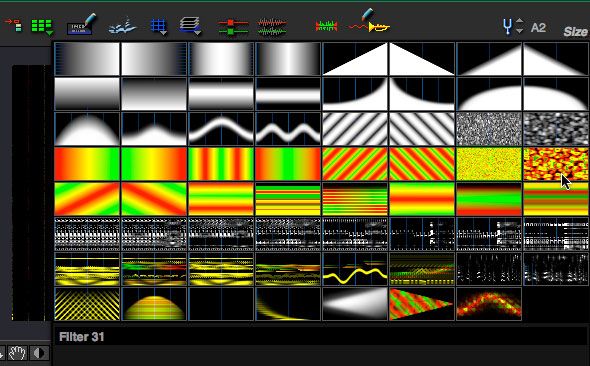Expand the stacked layers dropdown icon
Viewport: 590px width, 366px height.
190,26
